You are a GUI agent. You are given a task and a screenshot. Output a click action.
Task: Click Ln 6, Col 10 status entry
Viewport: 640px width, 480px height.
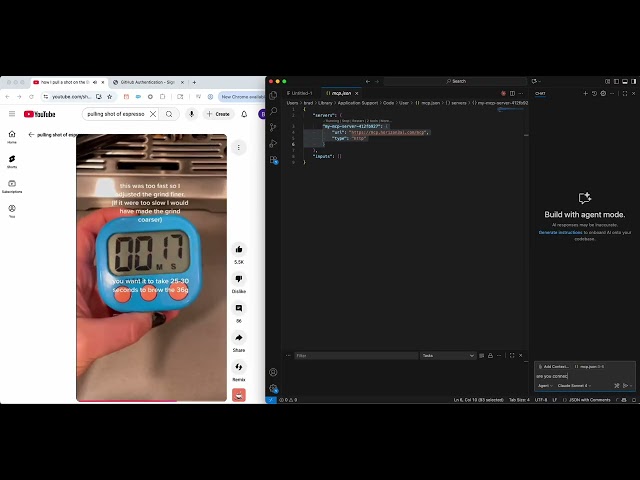(x=479, y=400)
